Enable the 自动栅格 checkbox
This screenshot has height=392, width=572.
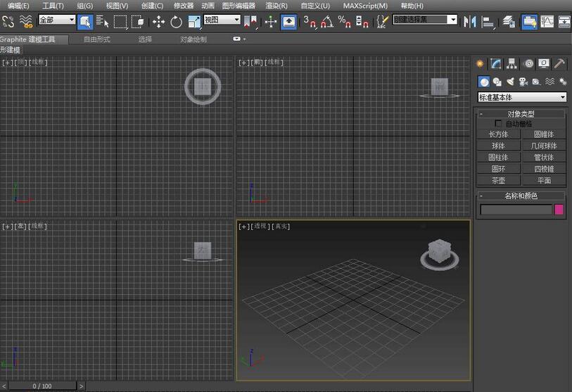500,123
